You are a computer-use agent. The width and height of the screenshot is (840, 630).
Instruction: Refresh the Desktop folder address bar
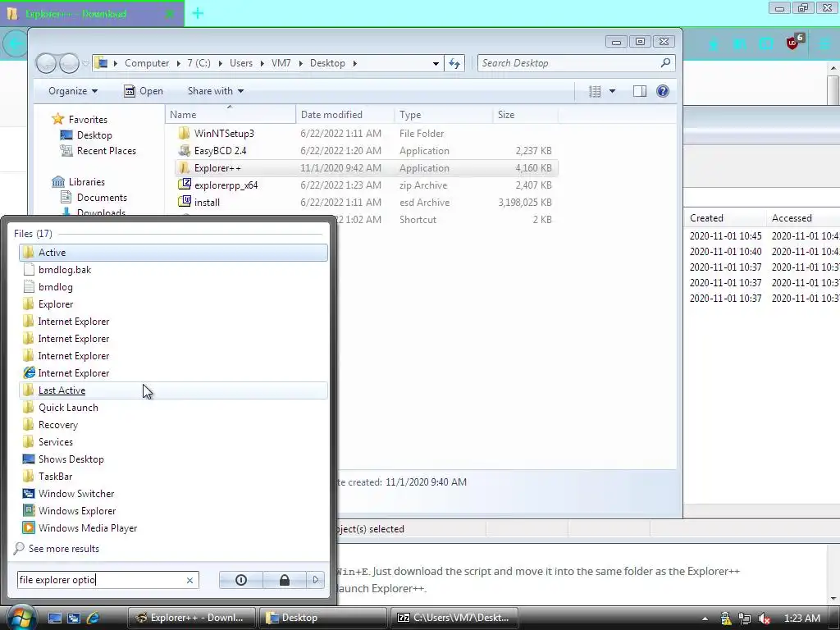click(454, 63)
